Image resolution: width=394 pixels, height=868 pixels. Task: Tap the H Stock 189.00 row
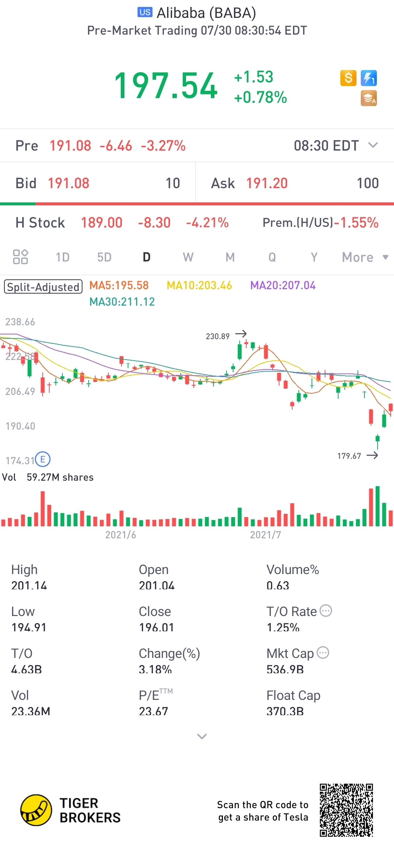pyautogui.click(x=122, y=222)
